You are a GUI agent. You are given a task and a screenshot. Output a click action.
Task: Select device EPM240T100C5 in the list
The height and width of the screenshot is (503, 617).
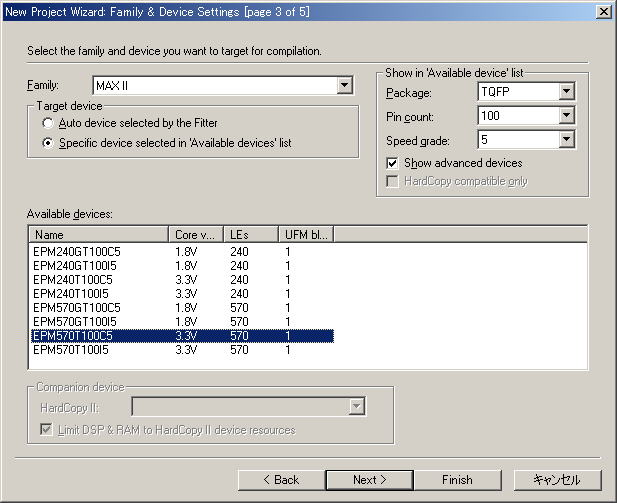coord(182,280)
